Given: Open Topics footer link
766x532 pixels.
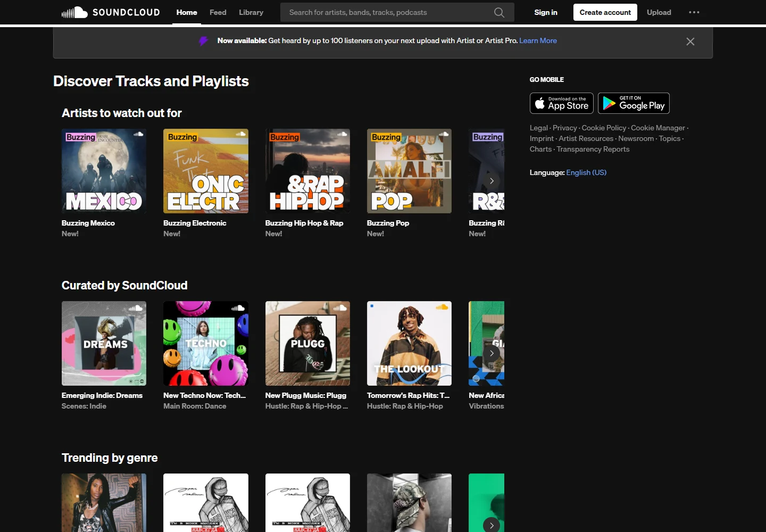Looking at the screenshot, I should [670, 138].
